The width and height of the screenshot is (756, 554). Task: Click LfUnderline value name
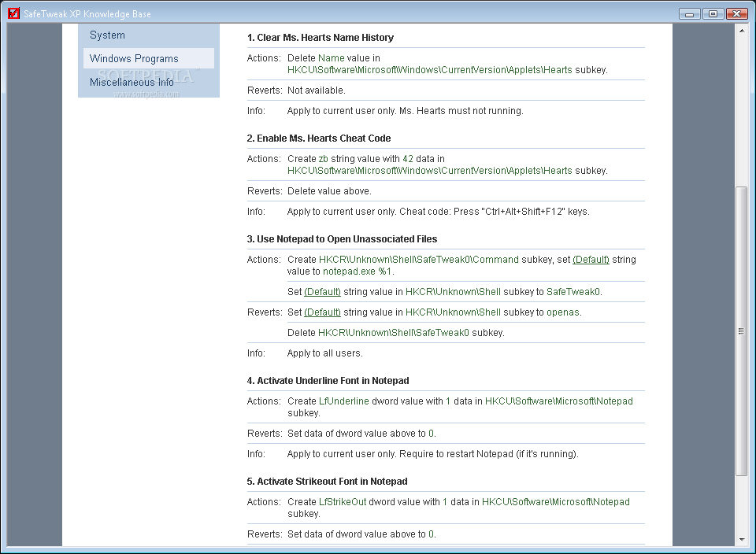[x=344, y=401]
